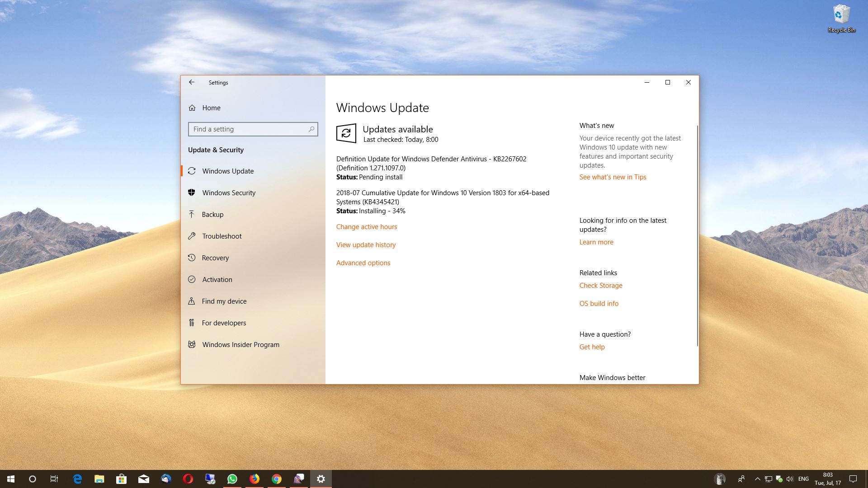Open Task View on the taskbar
Image resolution: width=868 pixels, height=488 pixels.
(x=54, y=479)
